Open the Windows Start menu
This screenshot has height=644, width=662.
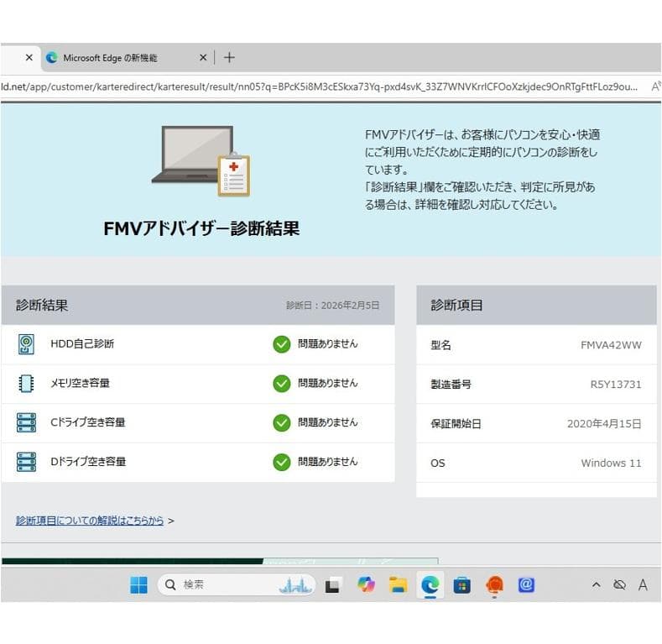coord(139,585)
